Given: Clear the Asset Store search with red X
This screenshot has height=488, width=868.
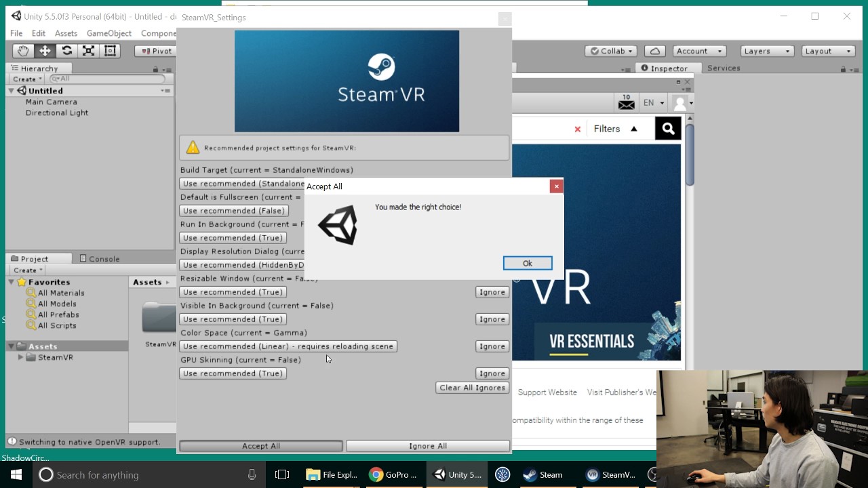Looking at the screenshot, I should coord(578,129).
